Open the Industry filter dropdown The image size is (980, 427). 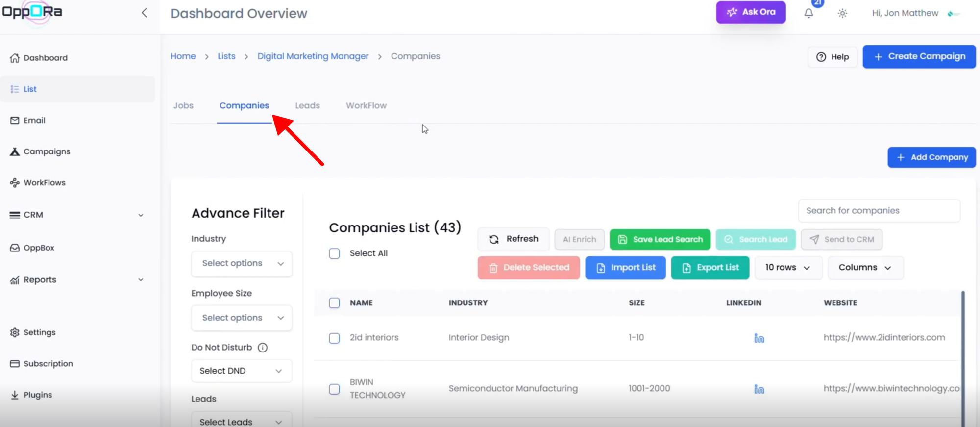click(242, 264)
